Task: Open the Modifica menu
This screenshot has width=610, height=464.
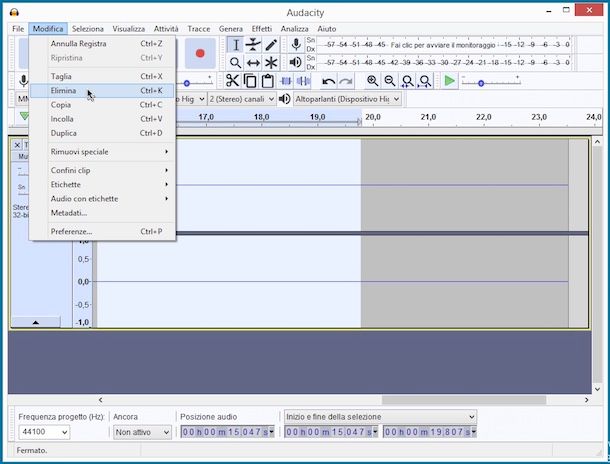Action: coord(48,29)
